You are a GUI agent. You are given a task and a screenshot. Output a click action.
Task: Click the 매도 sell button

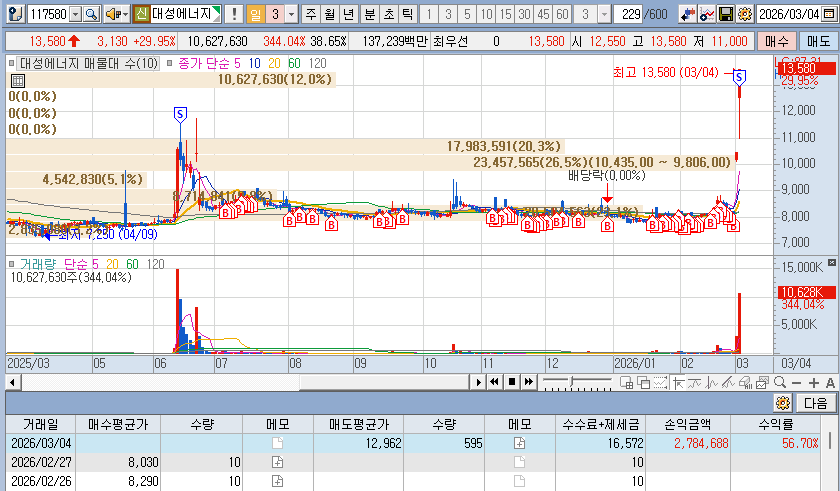pyautogui.click(x=818, y=41)
